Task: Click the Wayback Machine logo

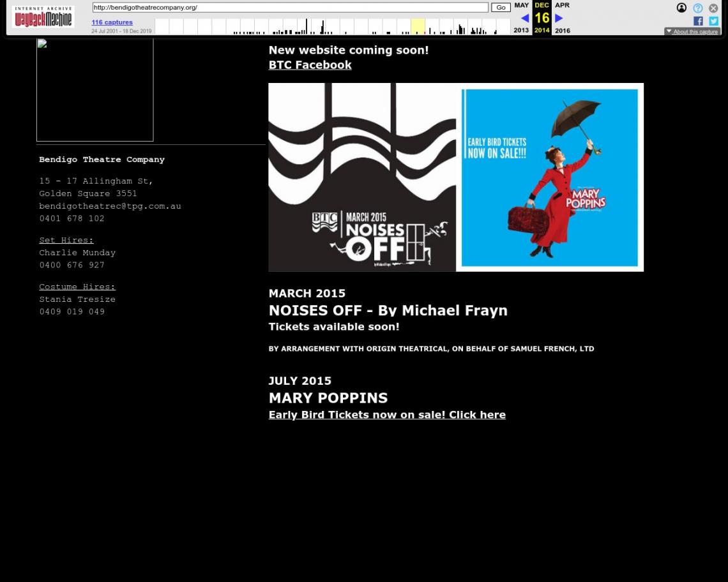Action: coord(43,17)
